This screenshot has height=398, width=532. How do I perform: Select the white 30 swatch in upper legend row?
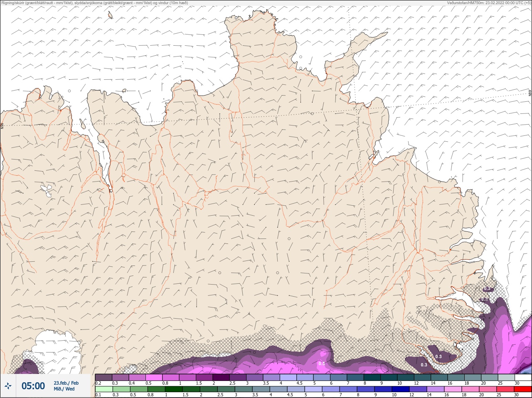coord(523,377)
